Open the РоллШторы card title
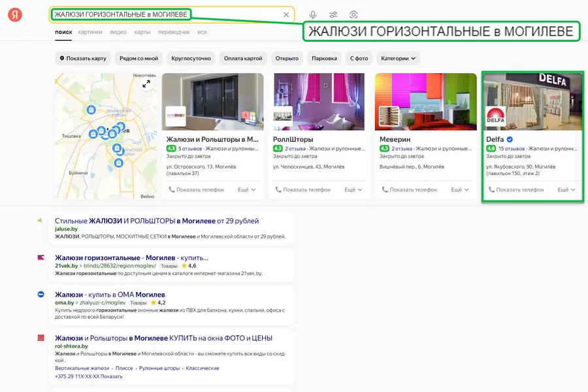The height and width of the screenshot is (392, 588). [x=293, y=140]
